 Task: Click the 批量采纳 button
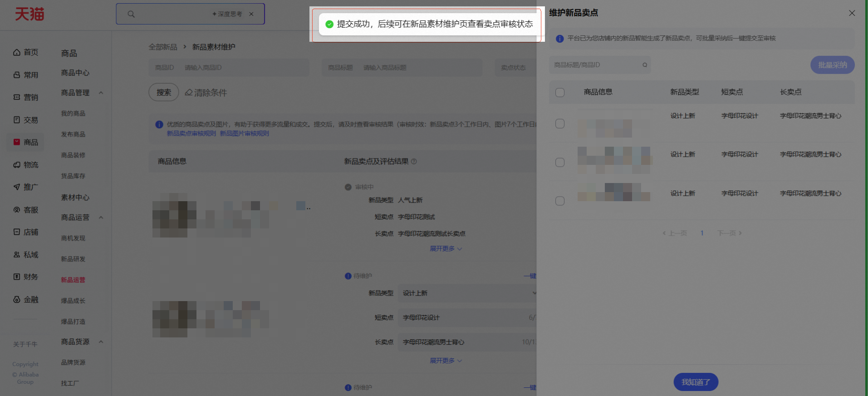pos(832,65)
